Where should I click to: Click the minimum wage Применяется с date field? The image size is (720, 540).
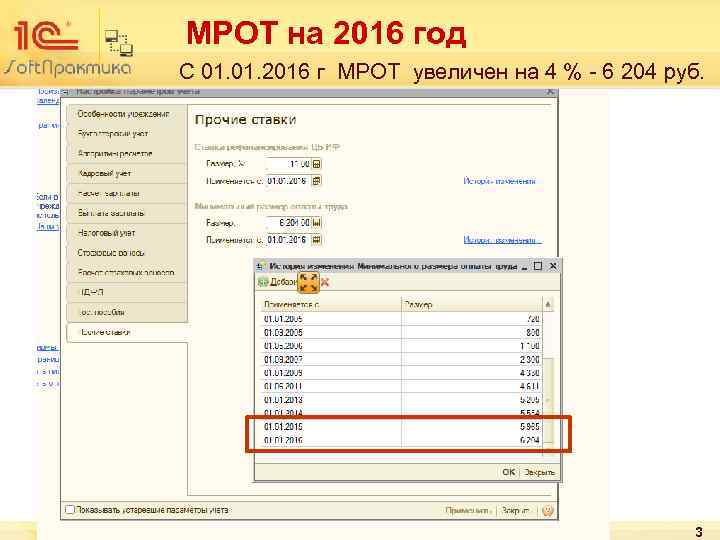pyautogui.click(x=288, y=240)
